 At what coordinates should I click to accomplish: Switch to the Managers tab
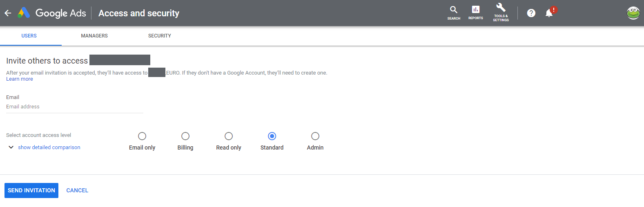(94, 36)
